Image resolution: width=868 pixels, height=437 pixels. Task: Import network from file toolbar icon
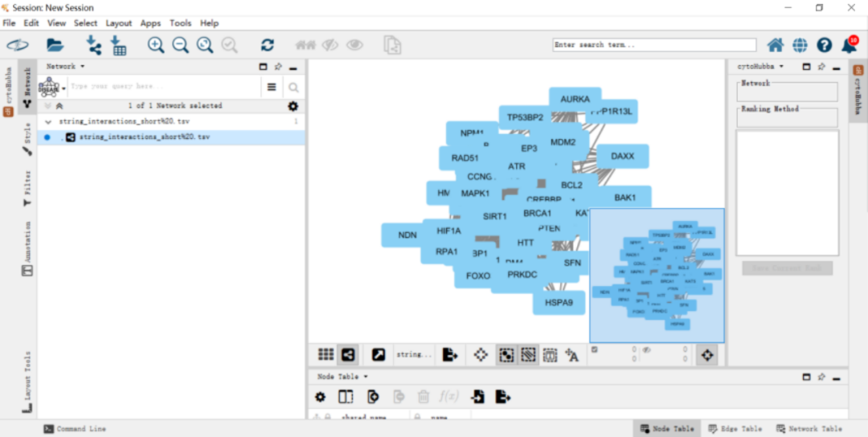pyautogui.click(x=93, y=45)
